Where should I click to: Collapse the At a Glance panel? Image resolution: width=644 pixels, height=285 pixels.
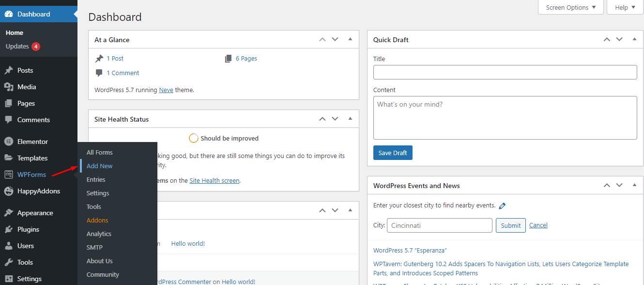coord(350,39)
